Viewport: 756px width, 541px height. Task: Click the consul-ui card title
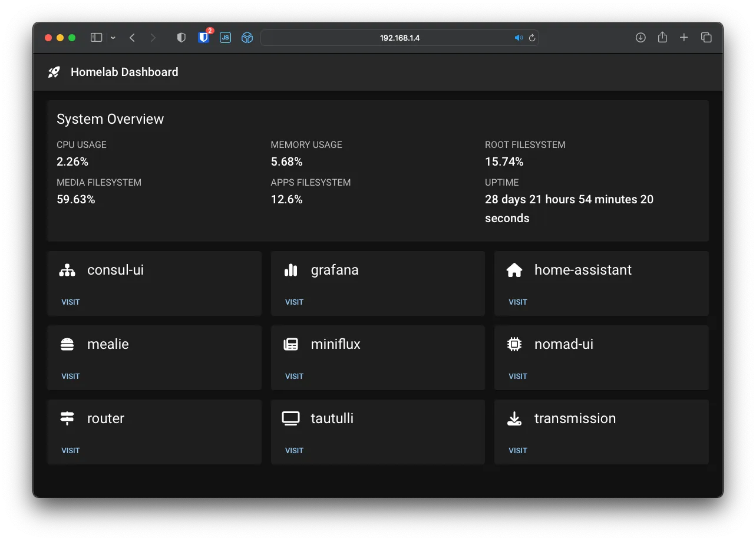(x=115, y=270)
